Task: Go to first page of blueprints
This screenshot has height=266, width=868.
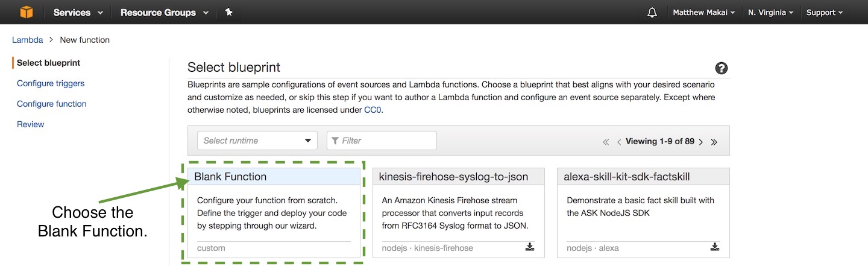Action: click(606, 142)
